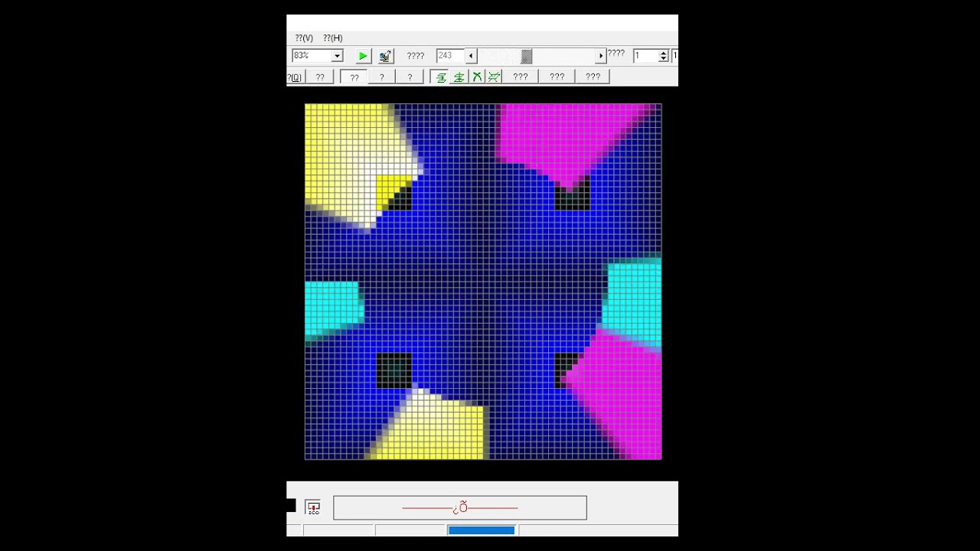Click the spinner value field showing 1
The width and height of the screenshot is (980, 551).
[645, 56]
